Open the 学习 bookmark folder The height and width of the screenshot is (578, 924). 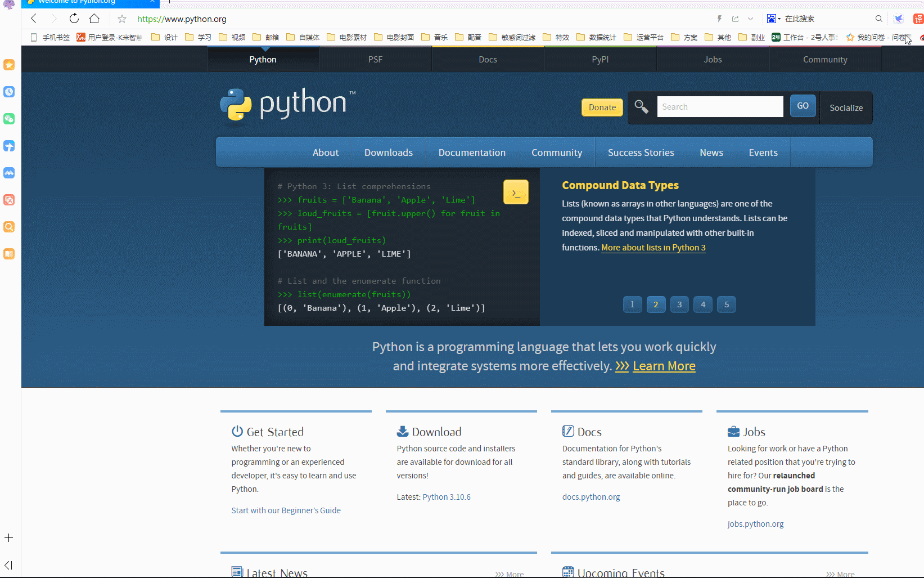pyautogui.click(x=198, y=37)
